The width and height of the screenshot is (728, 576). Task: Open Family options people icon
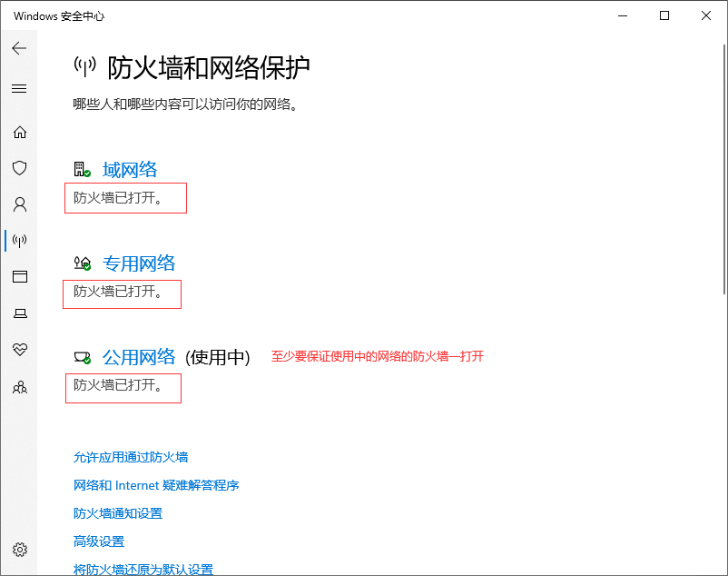pyautogui.click(x=19, y=387)
